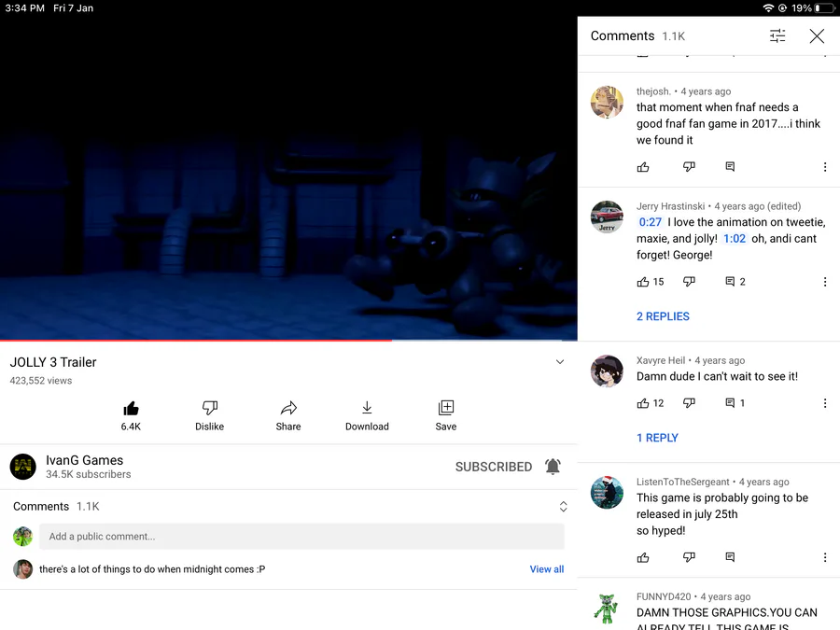Close the Comments panel
The width and height of the screenshot is (840, 630).
click(817, 35)
